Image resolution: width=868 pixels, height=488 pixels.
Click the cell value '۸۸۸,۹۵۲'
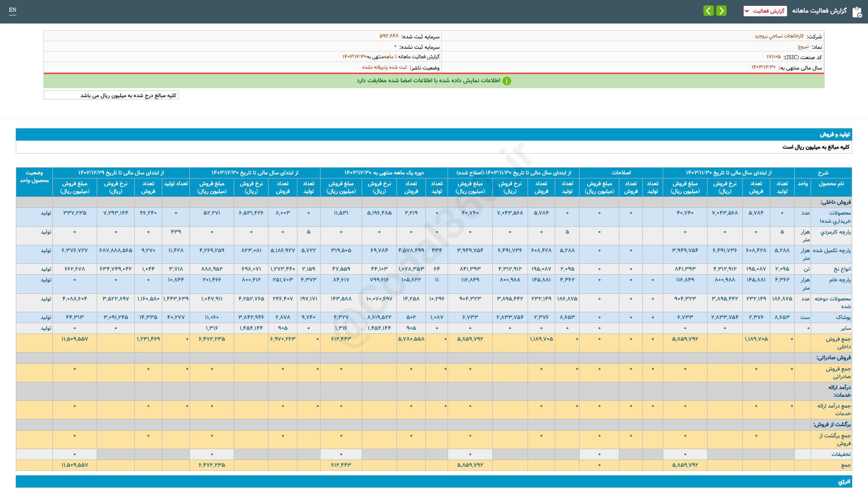[212, 269]
